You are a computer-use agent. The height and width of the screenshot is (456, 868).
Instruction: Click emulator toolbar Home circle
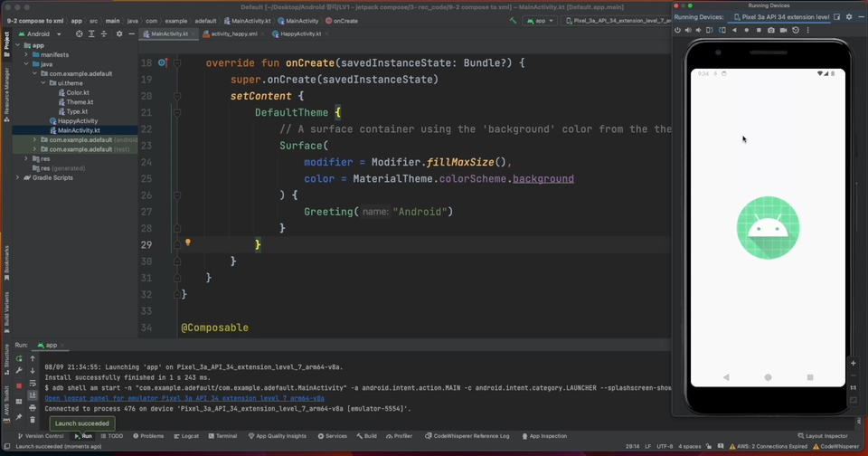tap(746, 31)
